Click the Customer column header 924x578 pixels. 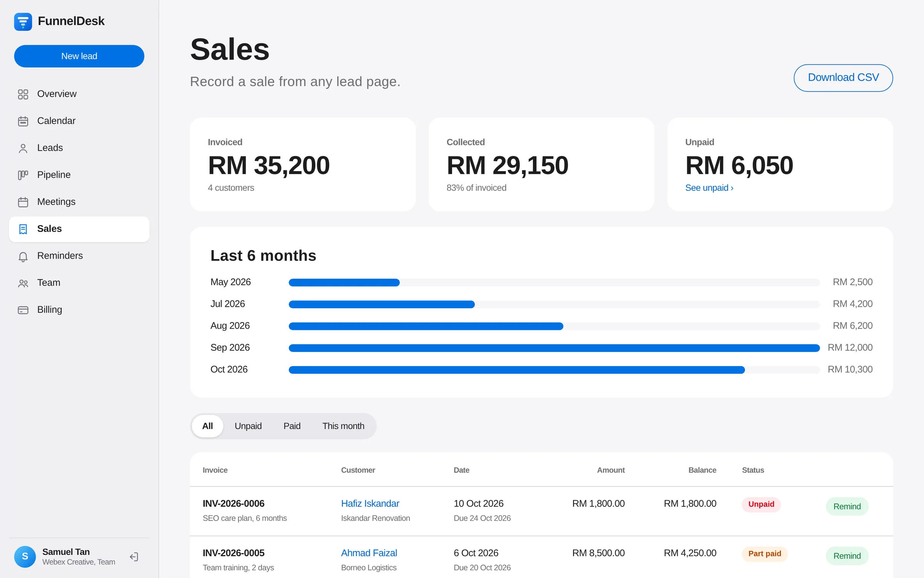[x=358, y=470]
